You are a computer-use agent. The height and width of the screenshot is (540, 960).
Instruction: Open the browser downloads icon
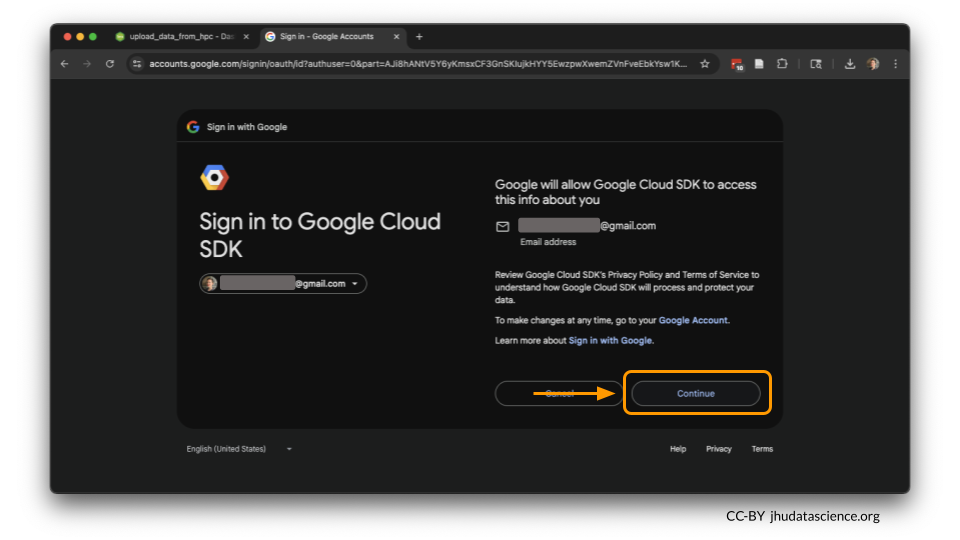coord(850,64)
